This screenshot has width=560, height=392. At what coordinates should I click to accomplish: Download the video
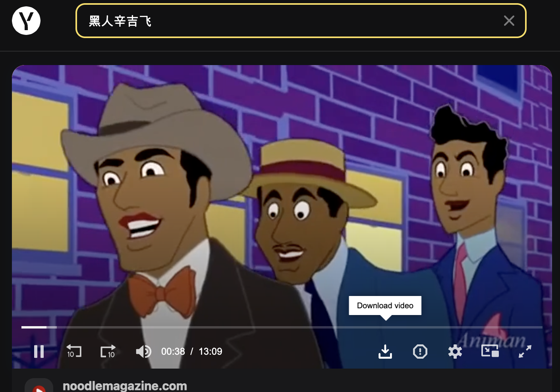click(x=385, y=351)
